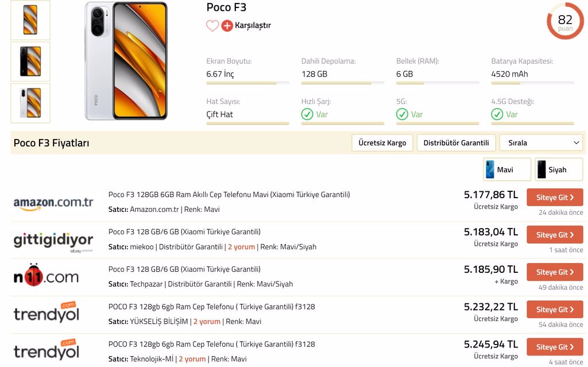Open the Teknolojik-Mİ listing title

point(211,345)
